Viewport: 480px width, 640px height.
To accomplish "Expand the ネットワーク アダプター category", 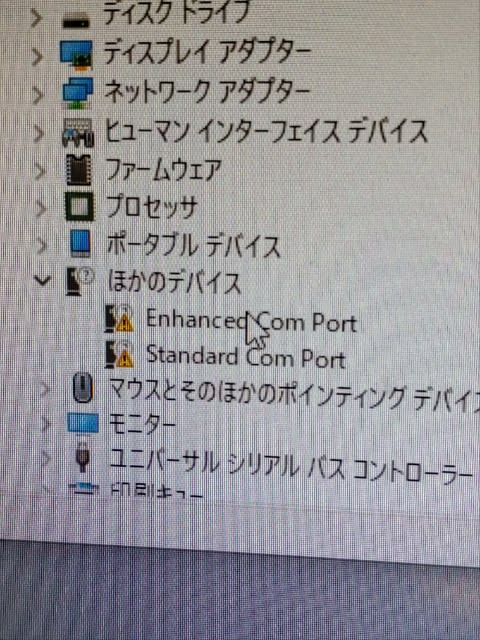I will tap(38, 95).
